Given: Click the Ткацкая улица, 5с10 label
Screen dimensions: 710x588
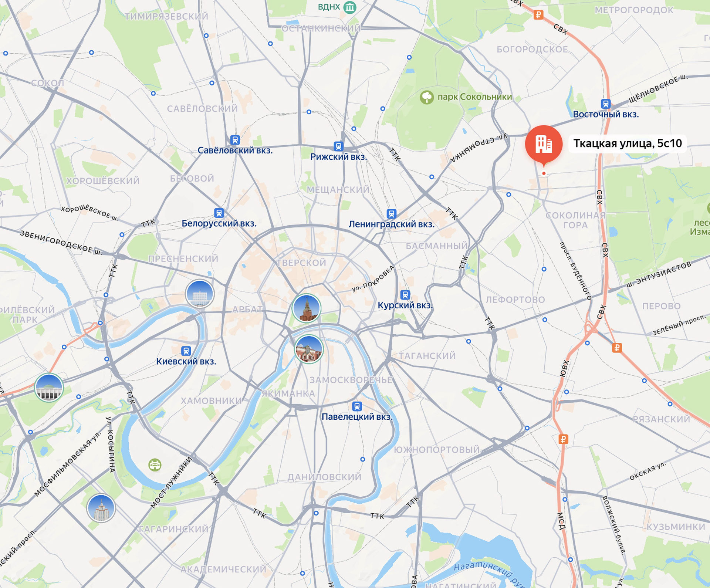Looking at the screenshot, I should coord(628,143).
